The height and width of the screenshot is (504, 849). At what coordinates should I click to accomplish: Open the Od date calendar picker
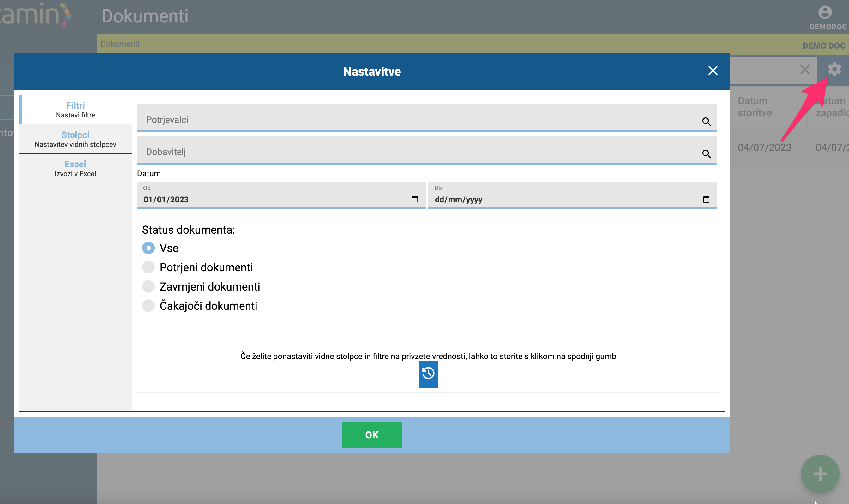tap(415, 199)
